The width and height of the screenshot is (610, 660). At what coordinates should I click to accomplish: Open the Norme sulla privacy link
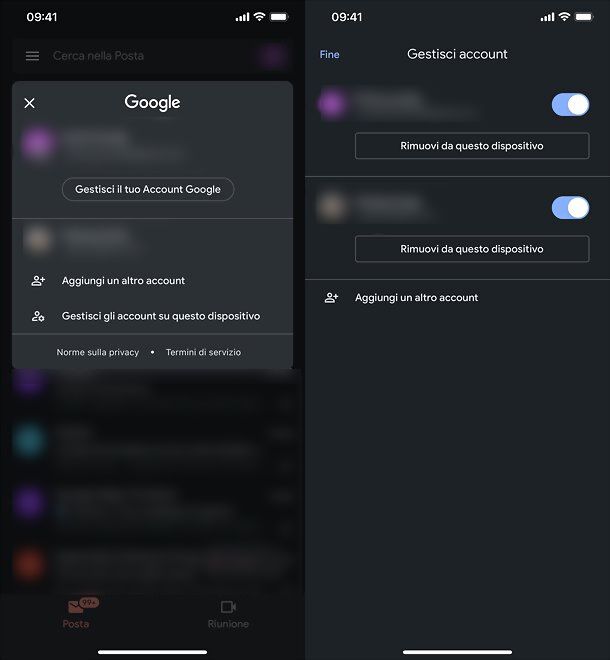coord(98,352)
